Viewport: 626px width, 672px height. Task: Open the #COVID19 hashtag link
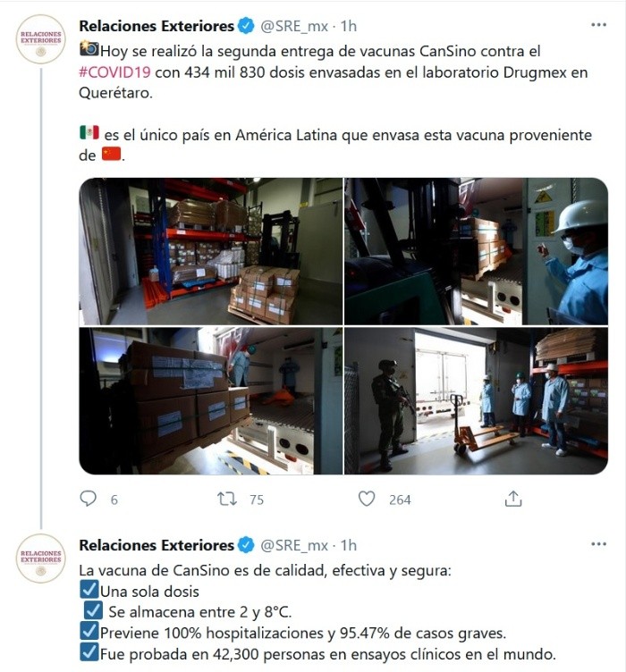tap(114, 72)
